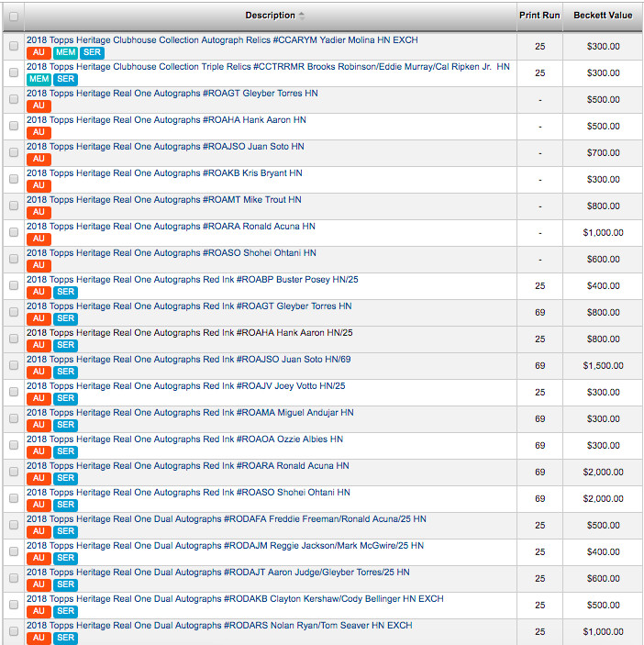Open Shohei Ohtani Red Ink autograph link
Image resolution: width=644 pixels, height=645 pixels.
point(188,493)
